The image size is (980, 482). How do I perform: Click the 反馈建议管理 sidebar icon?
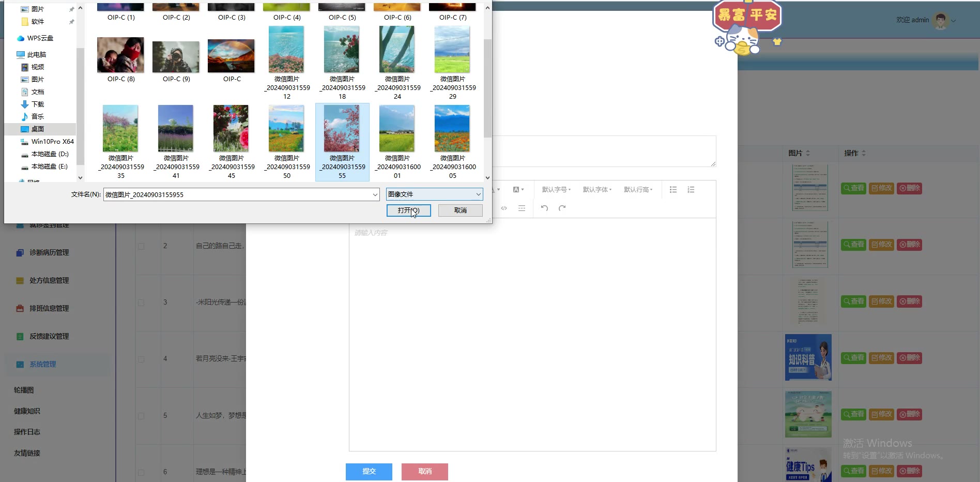pyautogui.click(x=20, y=337)
